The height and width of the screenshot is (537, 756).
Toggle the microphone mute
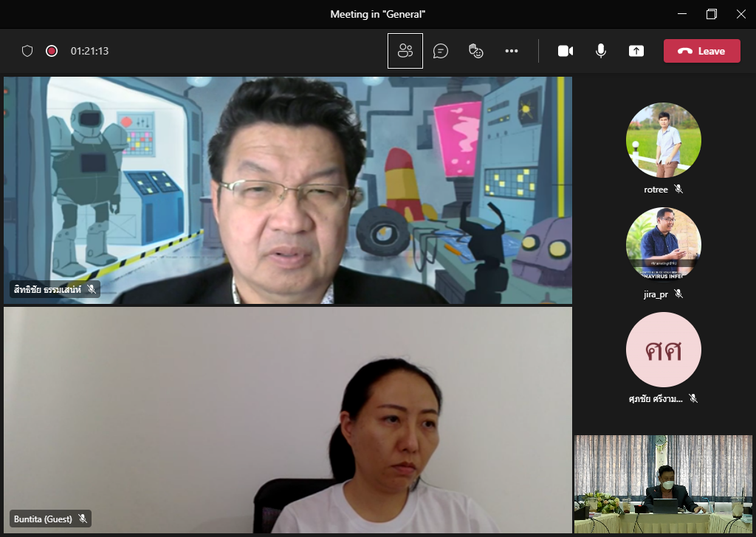(601, 51)
